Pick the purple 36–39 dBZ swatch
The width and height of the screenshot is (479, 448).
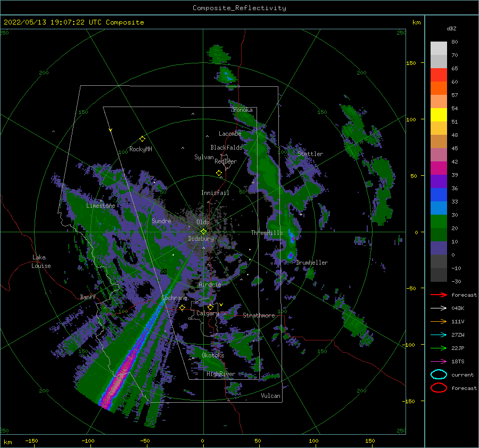click(x=439, y=182)
